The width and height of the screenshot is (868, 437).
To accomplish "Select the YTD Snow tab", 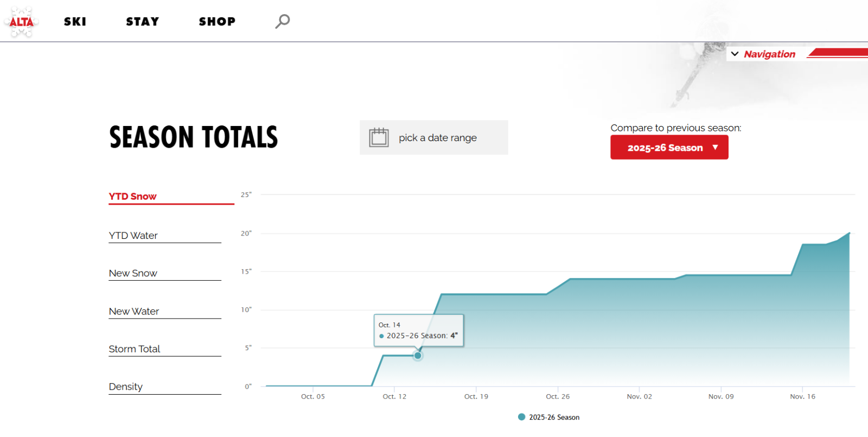I will 133,197.
